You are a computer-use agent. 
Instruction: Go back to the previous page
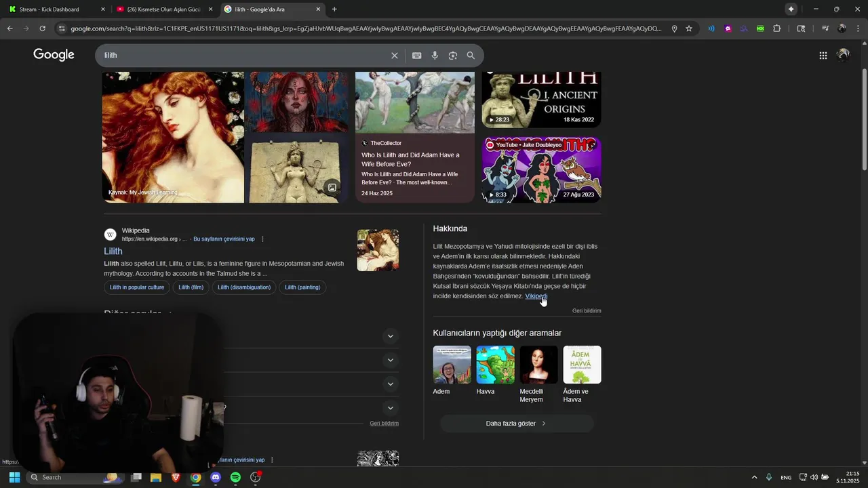click(10, 28)
